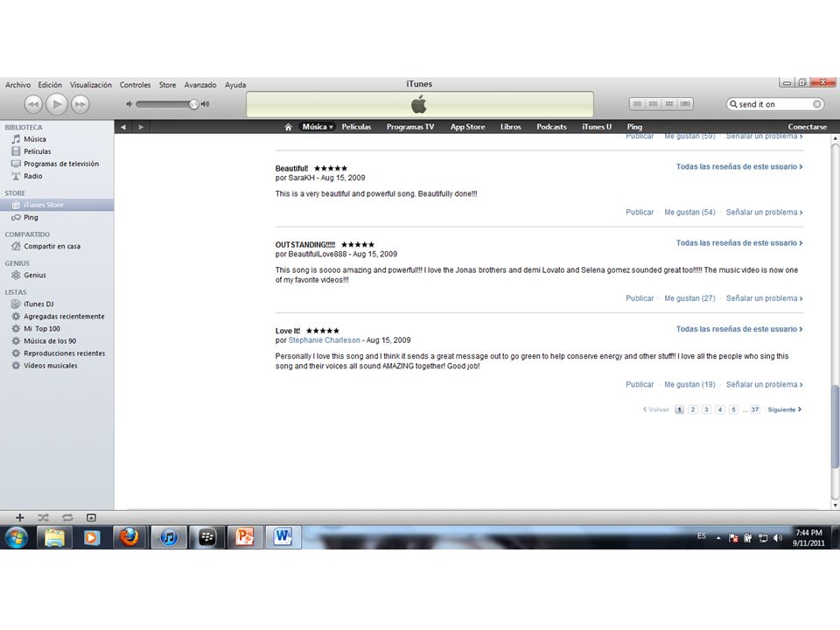
Task: Open the Ayuda menu
Action: (x=235, y=85)
